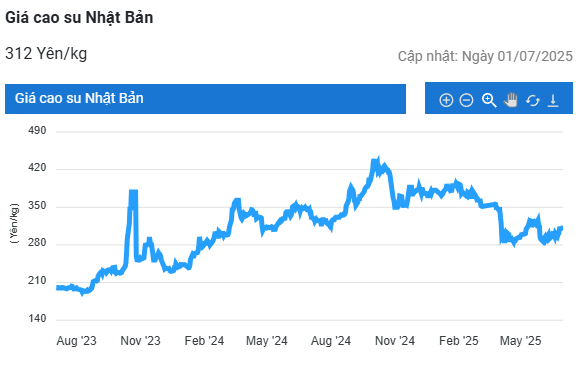Screen dimensions: 582x371
Task: Click the zoom in plus icon
Action: (x=446, y=100)
